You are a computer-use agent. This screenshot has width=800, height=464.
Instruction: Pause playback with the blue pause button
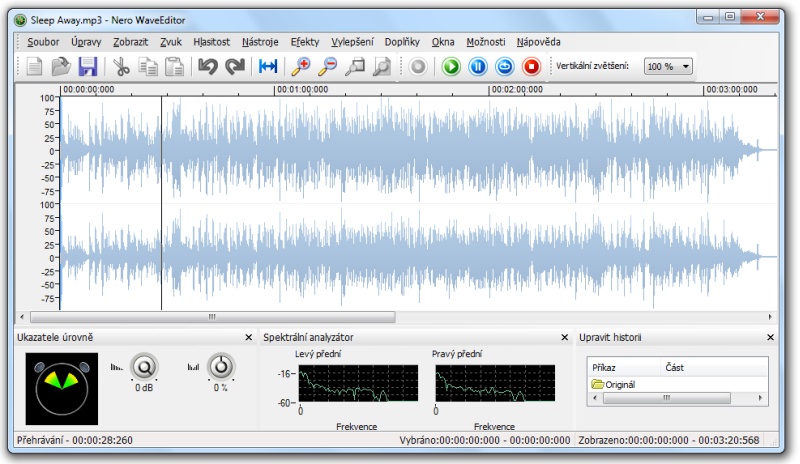point(478,66)
